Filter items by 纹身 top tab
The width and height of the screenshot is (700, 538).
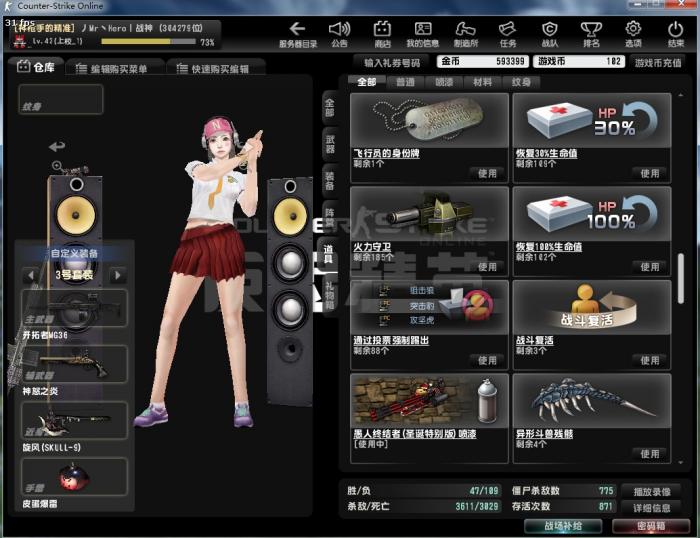521,82
